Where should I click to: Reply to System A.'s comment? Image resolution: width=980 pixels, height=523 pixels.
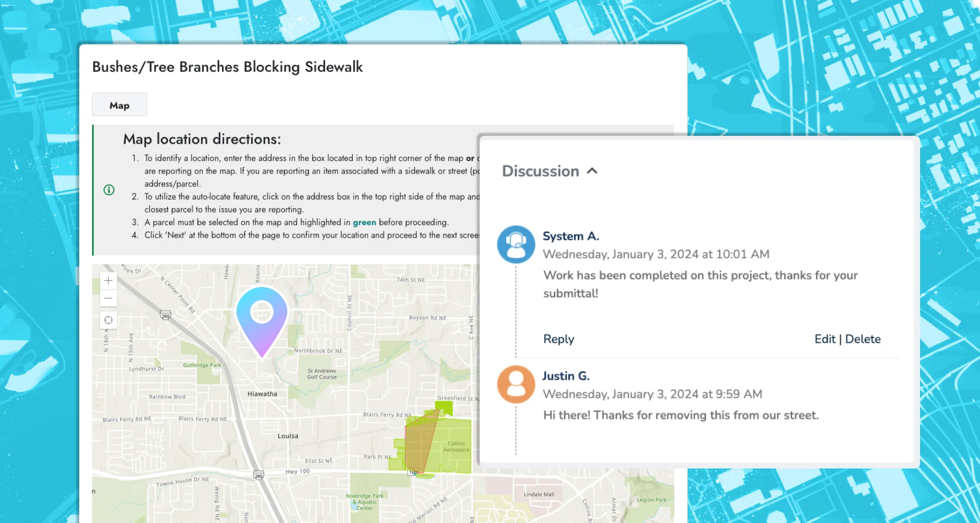click(x=558, y=339)
